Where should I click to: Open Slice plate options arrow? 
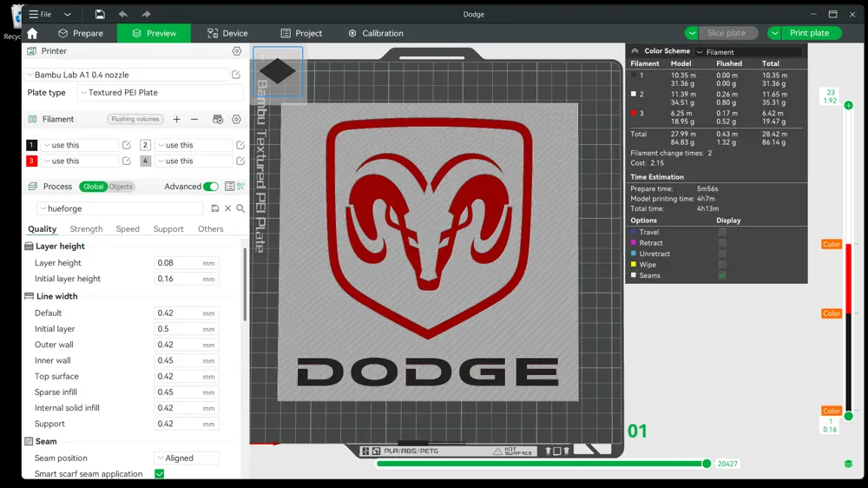click(x=692, y=33)
